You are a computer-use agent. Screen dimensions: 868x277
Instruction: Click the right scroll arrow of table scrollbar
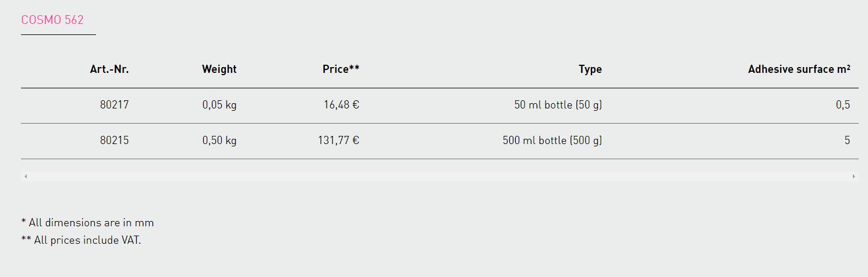click(x=853, y=176)
